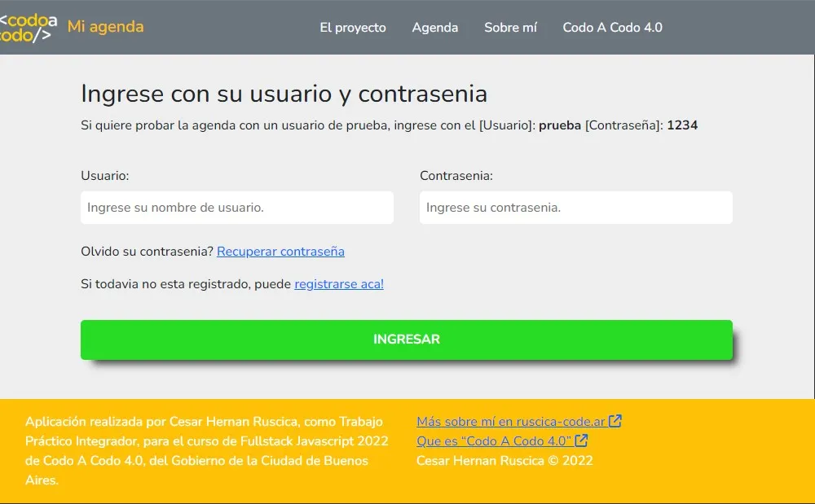Click external link icon after Codo A Codo 4.0 footer link

click(x=581, y=440)
